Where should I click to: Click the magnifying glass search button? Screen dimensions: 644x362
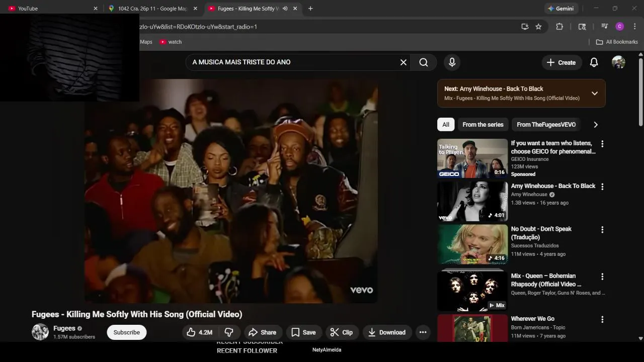[424, 62]
